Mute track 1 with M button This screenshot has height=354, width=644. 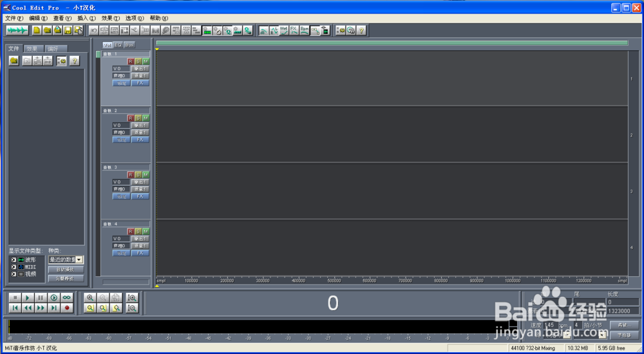[146, 61]
